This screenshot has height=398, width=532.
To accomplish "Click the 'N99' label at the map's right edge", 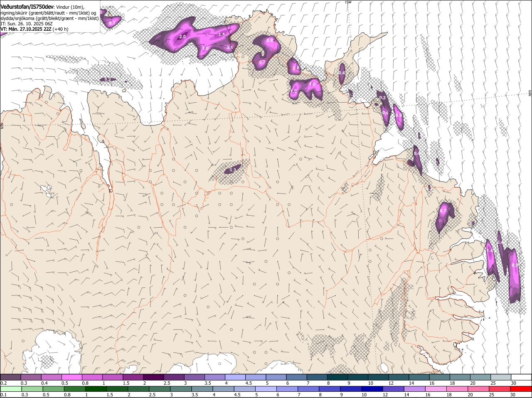I will 530,93.
